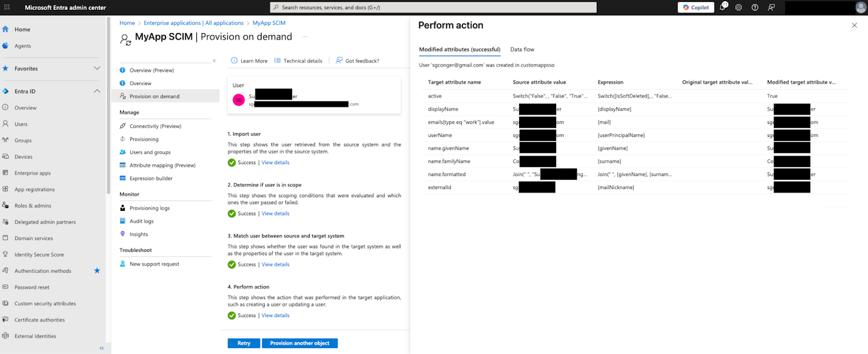Open the settings gear icon

[x=738, y=8]
